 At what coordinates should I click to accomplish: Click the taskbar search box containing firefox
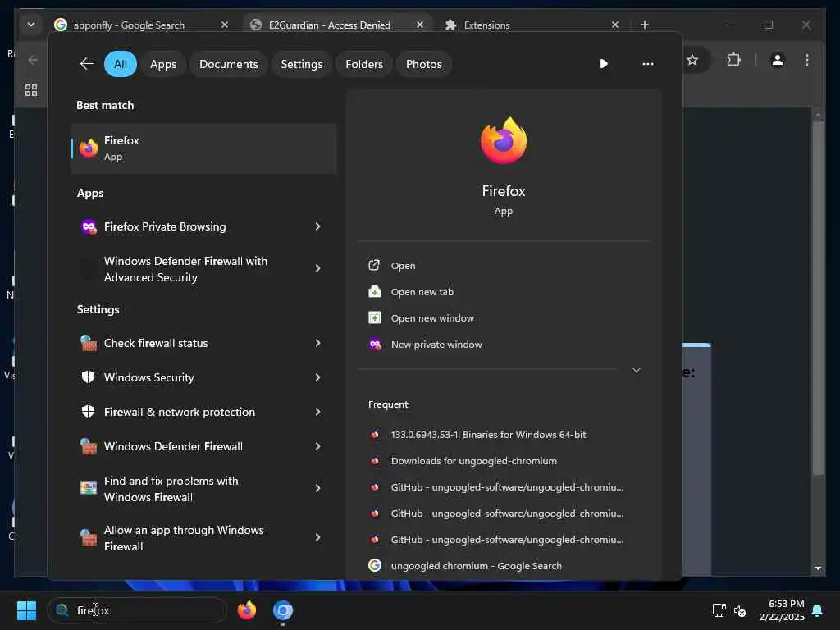click(x=138, y=610)
